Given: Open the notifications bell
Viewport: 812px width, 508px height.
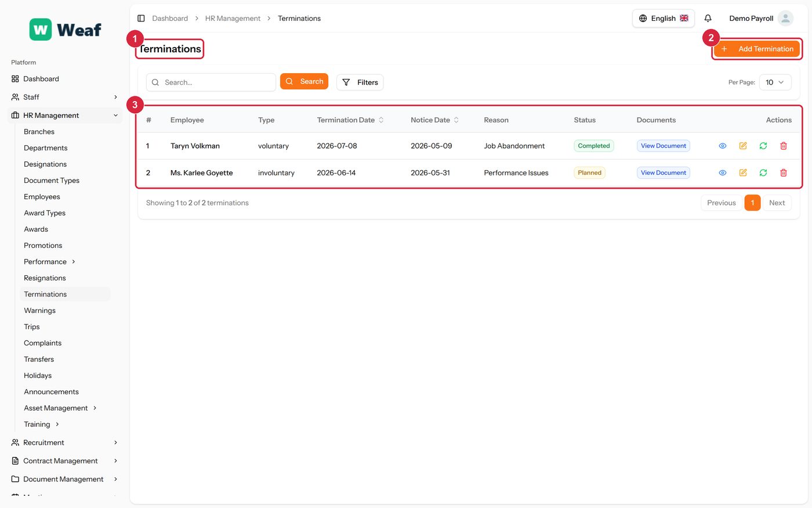Looking at the screenshot, I should coord(708,19).
